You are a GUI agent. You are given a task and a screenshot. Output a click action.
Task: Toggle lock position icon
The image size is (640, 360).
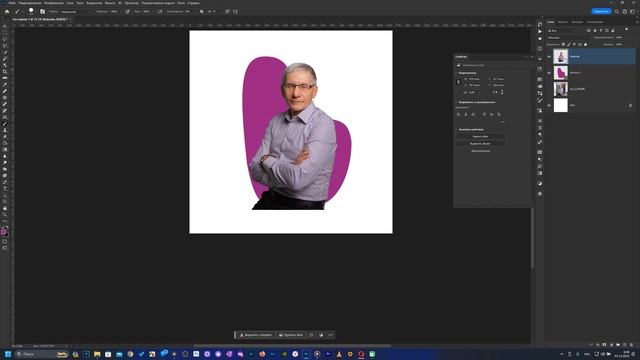574,44
